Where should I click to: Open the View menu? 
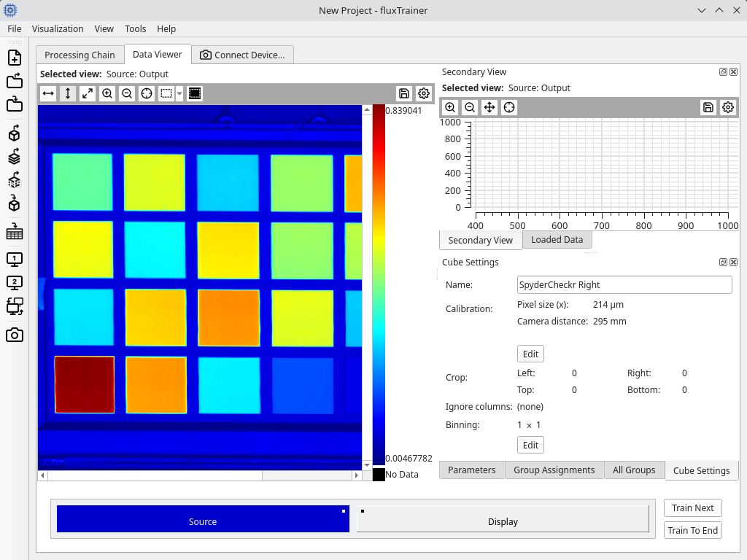[104, 28]
